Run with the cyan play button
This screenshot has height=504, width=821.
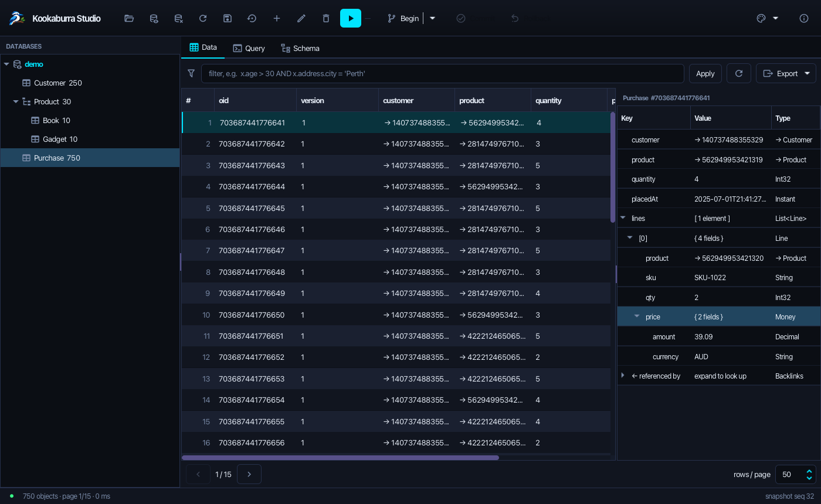click(x=351, y=18)
